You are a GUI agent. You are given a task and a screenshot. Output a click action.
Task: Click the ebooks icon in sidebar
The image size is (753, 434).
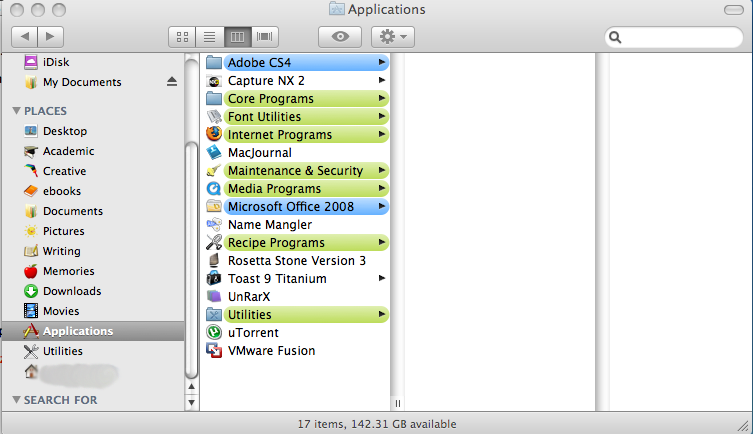click(31, 191)
